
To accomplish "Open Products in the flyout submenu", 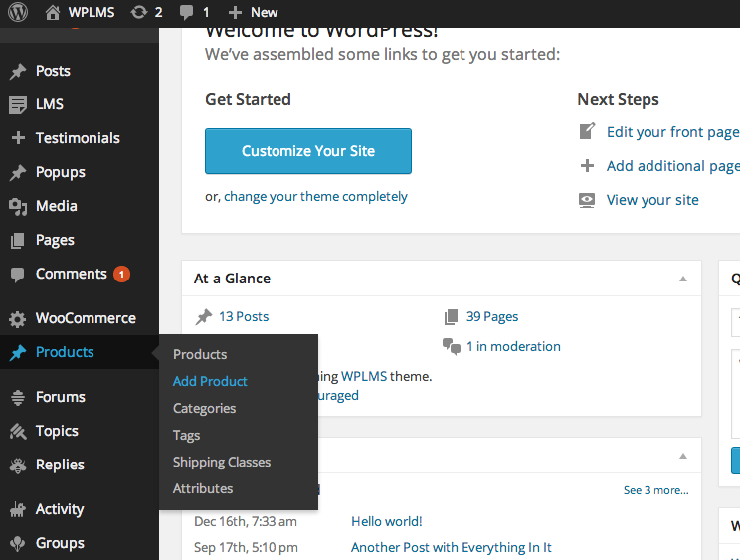I will click(x=200, y=354).
